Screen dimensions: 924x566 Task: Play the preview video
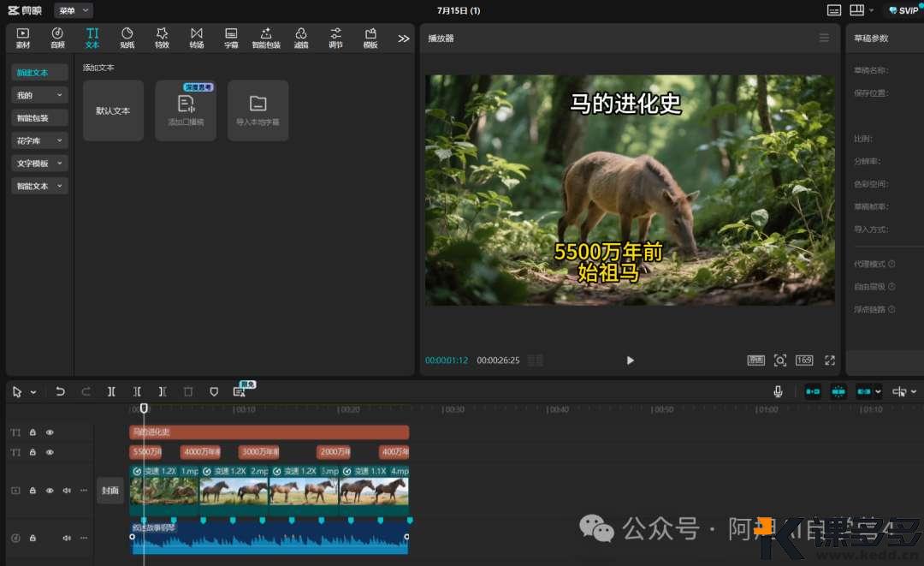tap(630, 360)
